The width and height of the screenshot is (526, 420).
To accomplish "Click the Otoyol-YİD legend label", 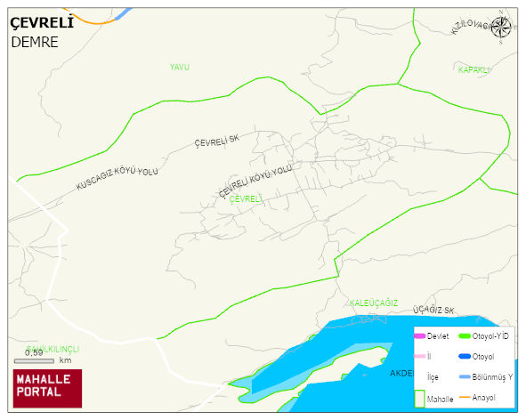I will coord(490,335).
